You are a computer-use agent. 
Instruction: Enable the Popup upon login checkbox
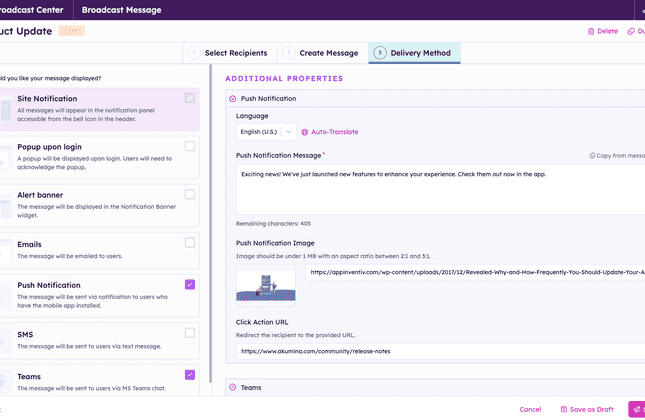coord(190,146)
